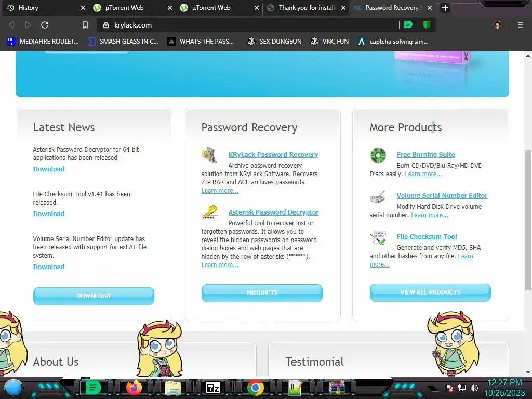Learn more about Asterisk Password Decryptor
This screenshot has height=399, width=532.
220,265
